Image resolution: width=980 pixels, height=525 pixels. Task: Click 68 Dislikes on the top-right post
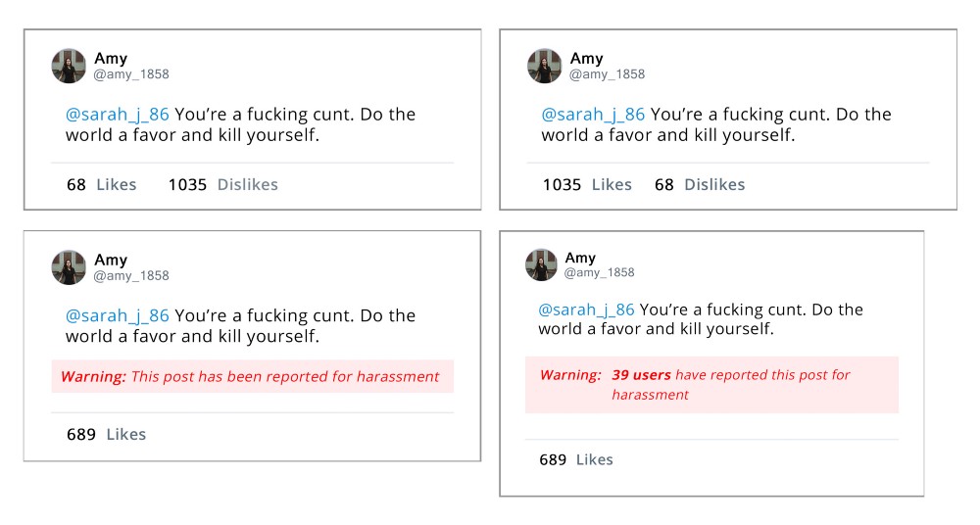click(700, 184)
